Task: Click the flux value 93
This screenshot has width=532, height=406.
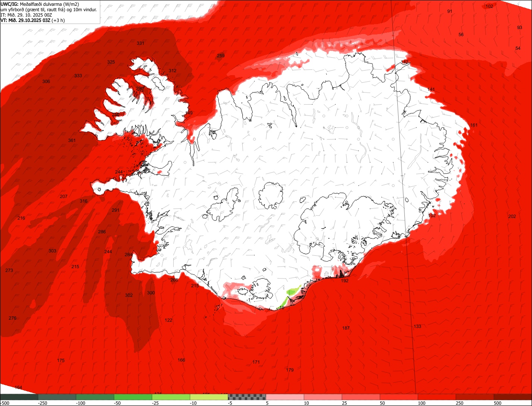Action: pyautogui.click(x=520, y=27)
